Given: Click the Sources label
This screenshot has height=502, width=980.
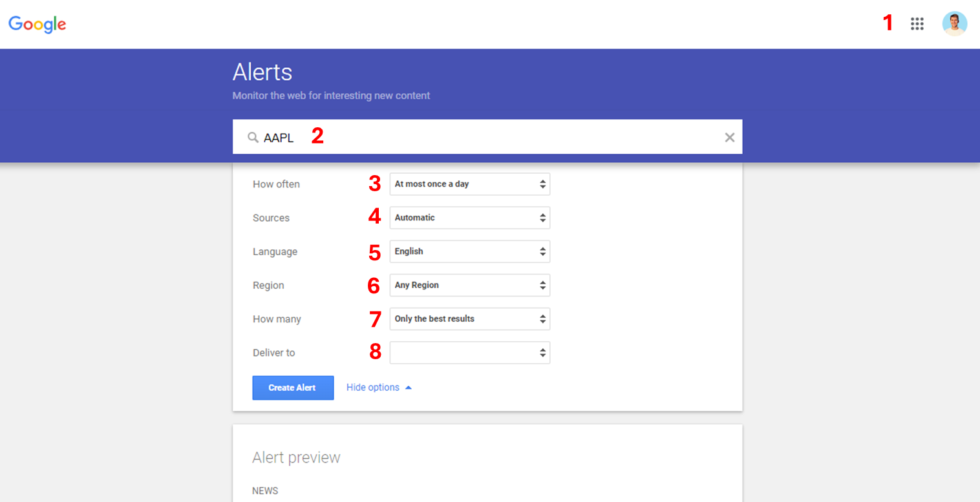Looking at the screenshot, I should [x=271, y=218].
